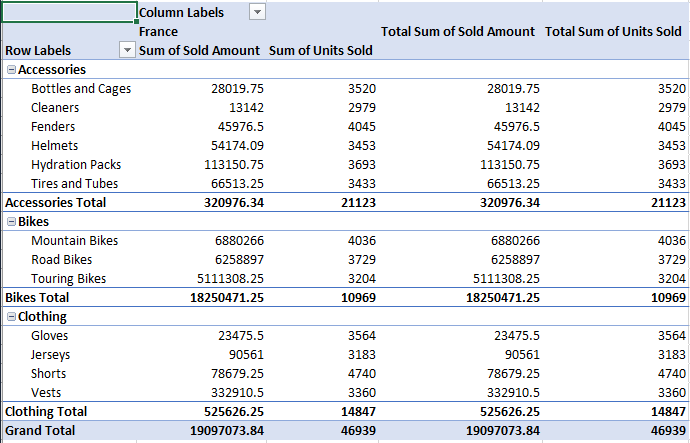Select the Accessories Total row label
This screenshot has height=443, width=690.
pos(55,203)
